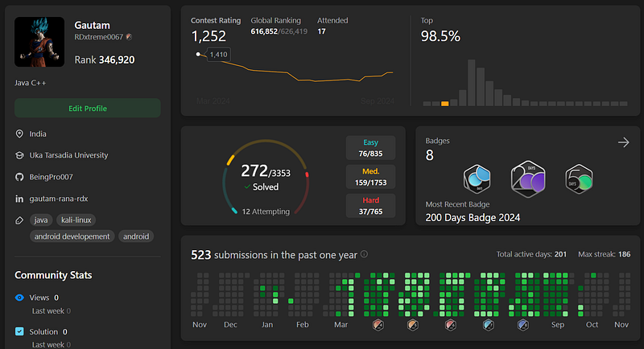
Task: Click the submissions info circle icon
Action: (364, 254)
